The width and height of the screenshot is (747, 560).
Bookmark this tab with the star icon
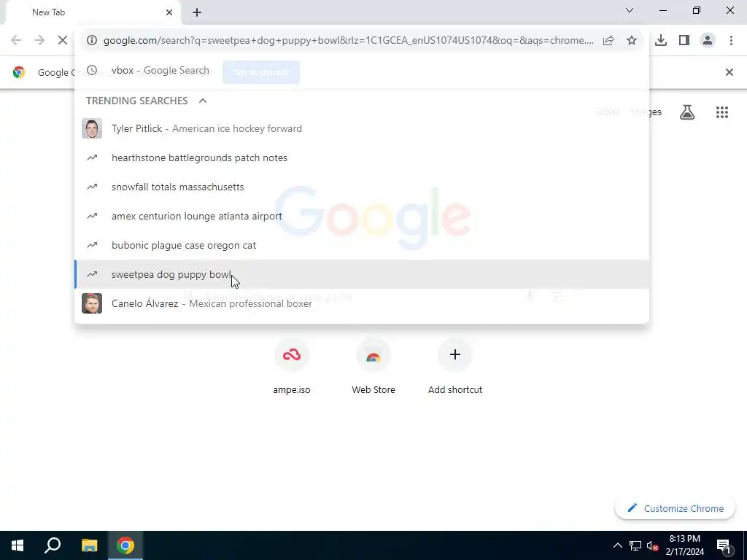632,41
